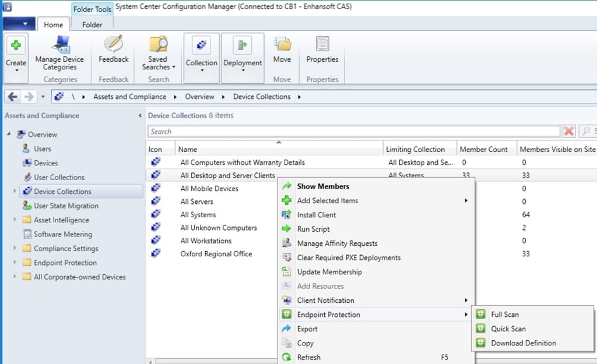Select All Mobile Devices collection
The image size is (597, 364).
209,189
